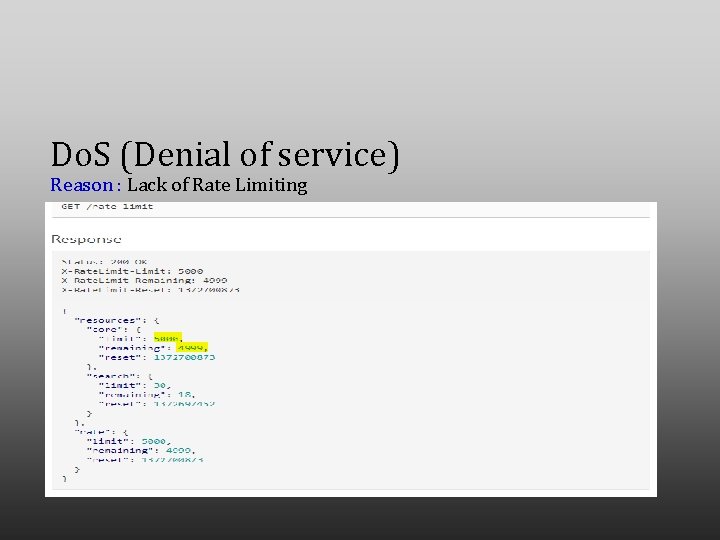Click the 'Lack of Rate Limiting' text
The height and width of the screenshot is (540, 720).
tap(217, 185)
